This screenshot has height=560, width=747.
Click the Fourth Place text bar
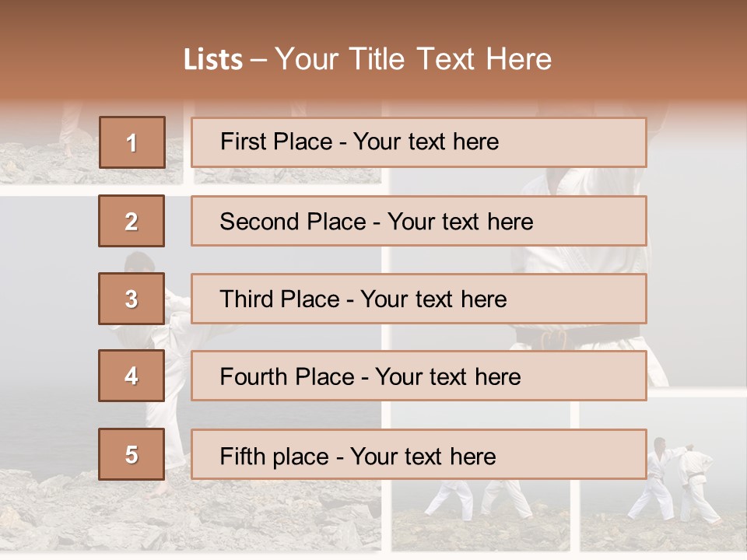point(419,376)
